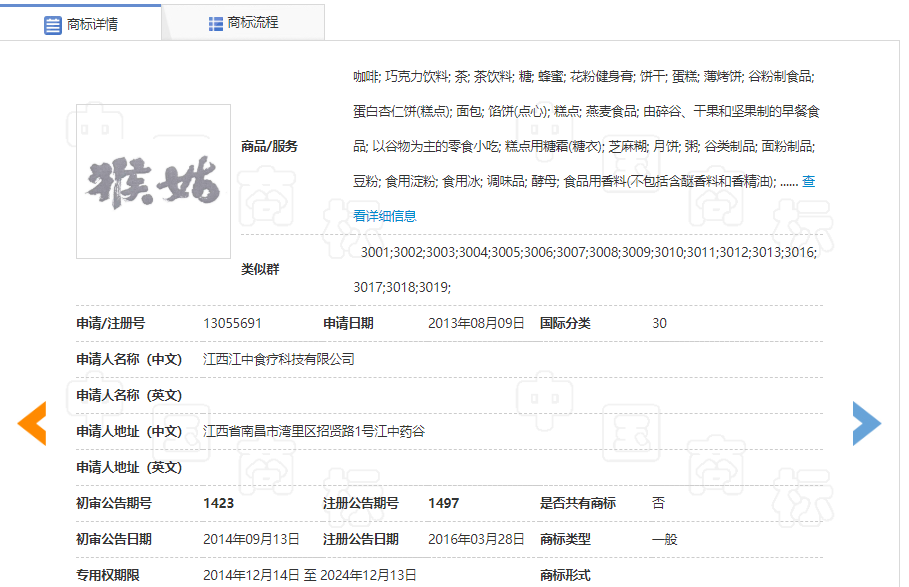909x587 pixels.
Task: Click the 商标类型 value 一般
Action: [x=664, y=539]
